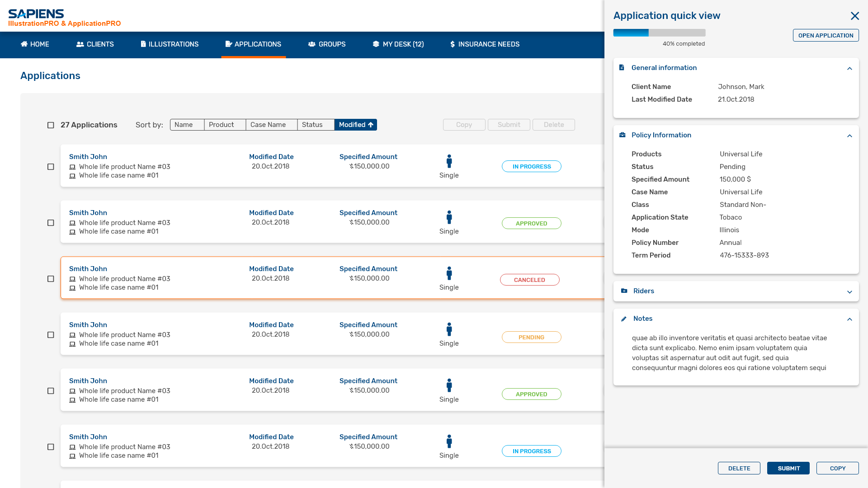Click the 40% completed progress bar
This screenshot has width=868, height=488.
[659, 33]
